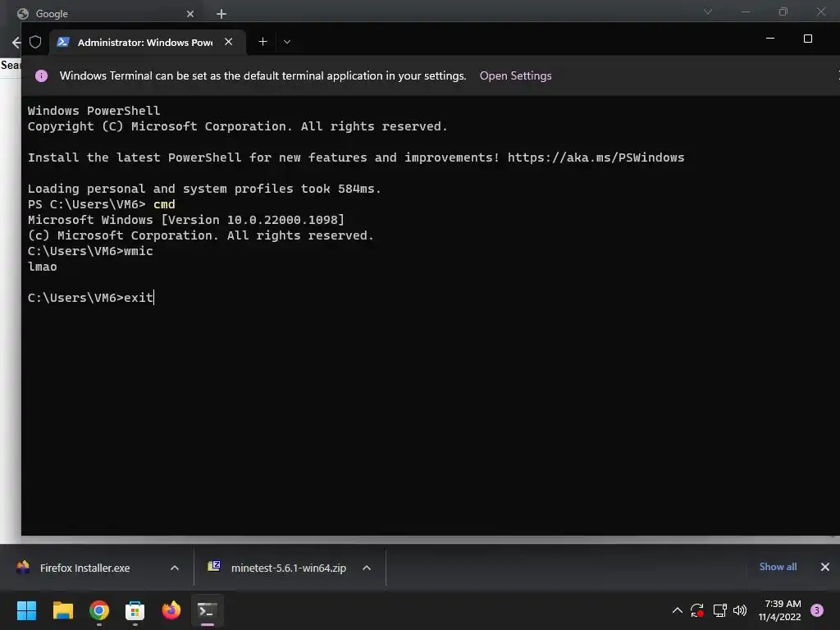Open File Explorer from taskbar
This screenshot has height=630, width=840.
(x=62, y=610)
